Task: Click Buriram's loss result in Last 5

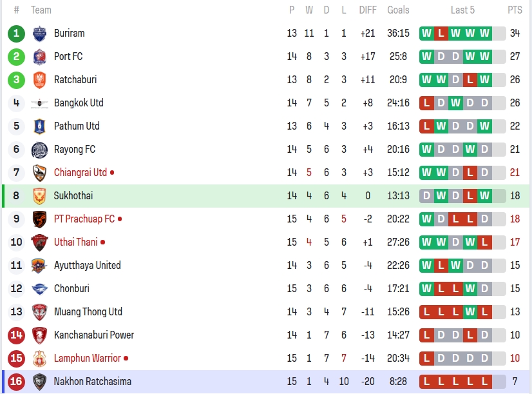Action: [441, 34]
